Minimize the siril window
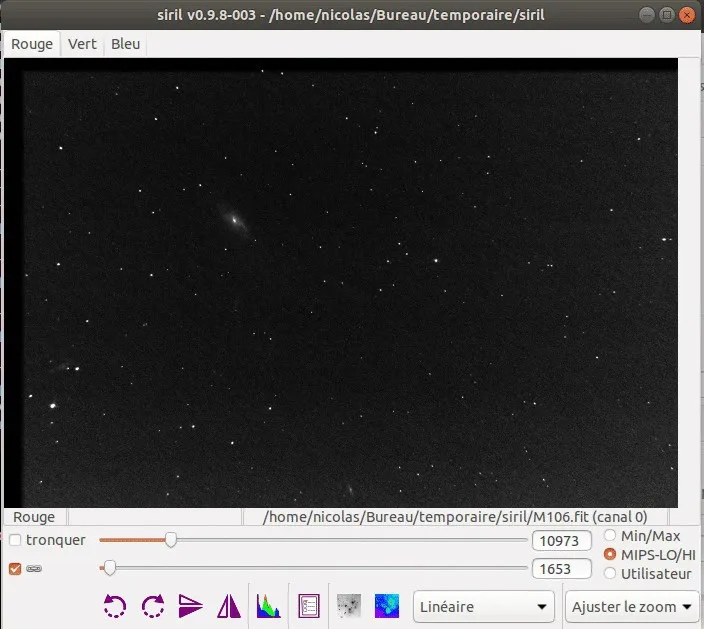The width and height of the screenshot is (704, 629). pos(647,15)
